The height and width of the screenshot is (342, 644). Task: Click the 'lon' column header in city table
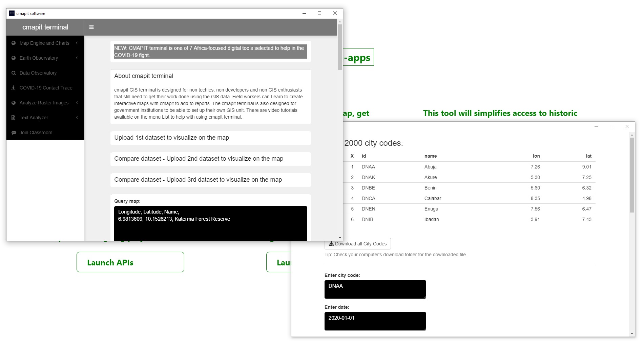pyautogui.click(x=536, y=156)
